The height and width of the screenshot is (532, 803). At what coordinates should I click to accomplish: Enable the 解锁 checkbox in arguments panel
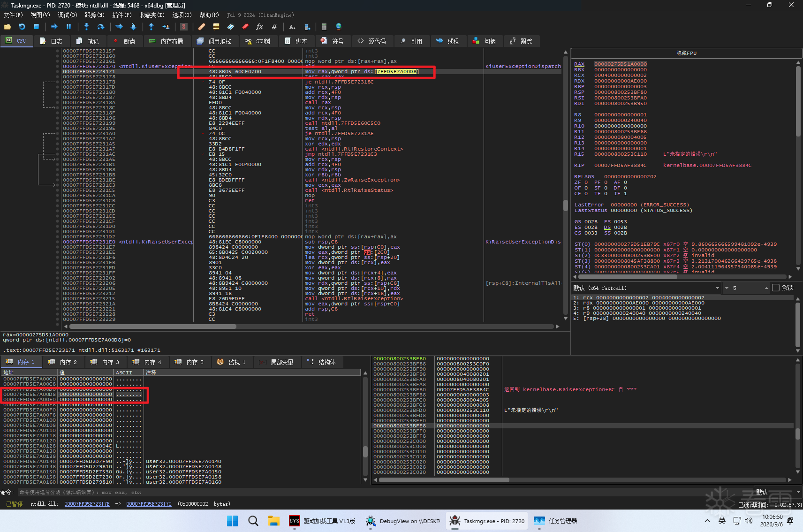click(x=776, y=288)
